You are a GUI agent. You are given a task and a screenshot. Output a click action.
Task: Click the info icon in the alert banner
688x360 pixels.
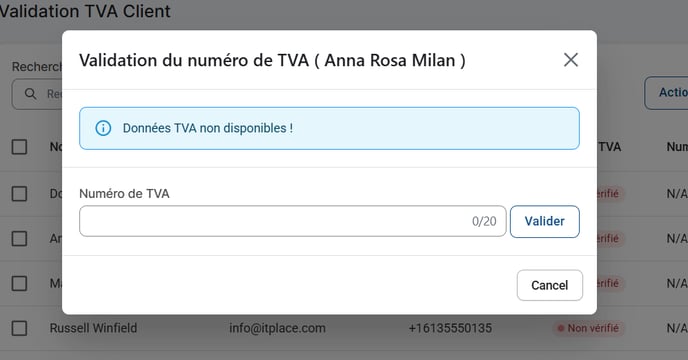(103, 128)
